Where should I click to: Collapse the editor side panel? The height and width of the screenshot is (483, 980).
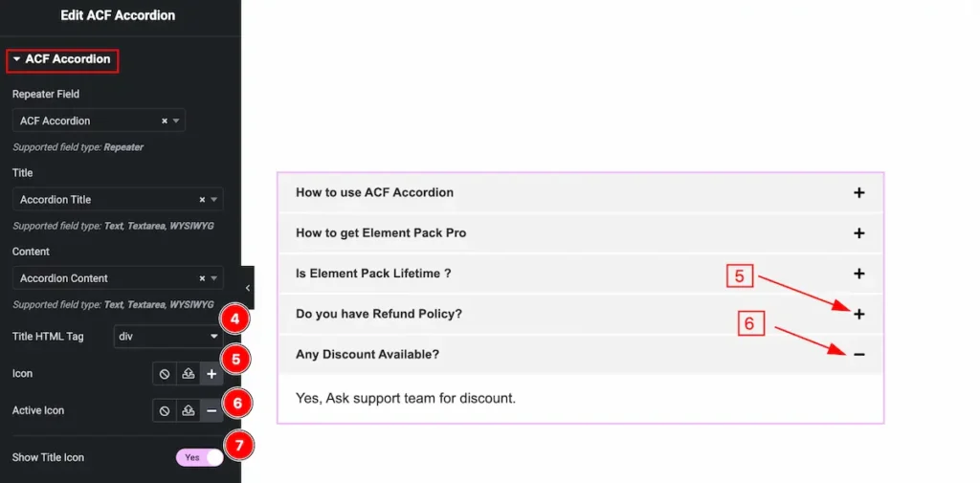click(x=248, y=288)
